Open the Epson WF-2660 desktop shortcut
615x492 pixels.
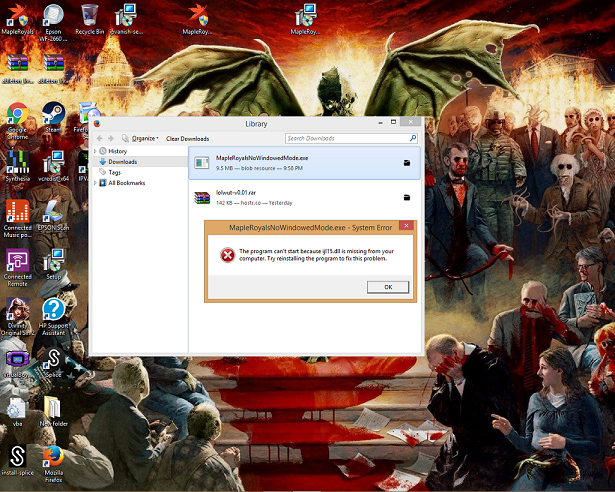53,22
